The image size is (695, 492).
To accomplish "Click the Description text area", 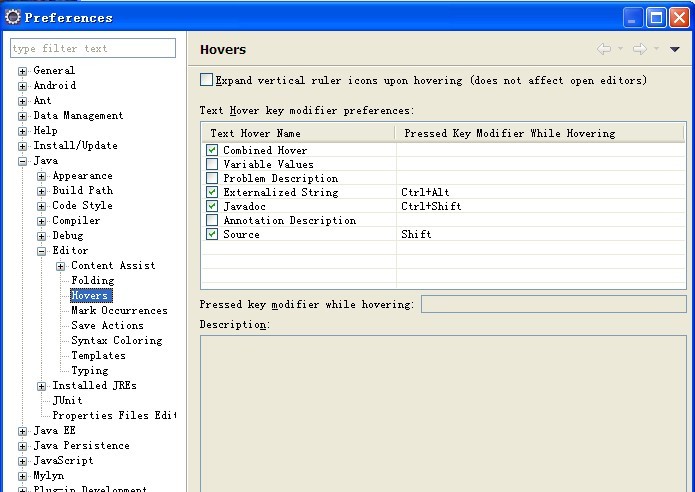I will click(x=443, y=414).
